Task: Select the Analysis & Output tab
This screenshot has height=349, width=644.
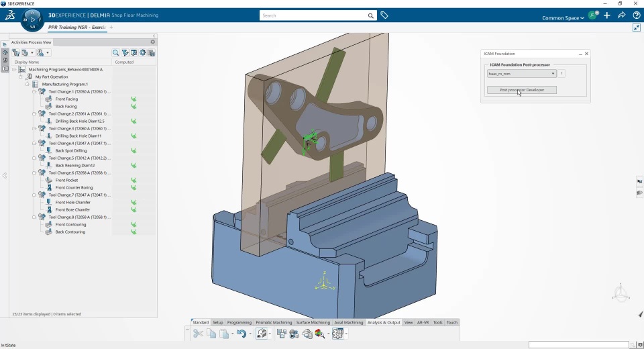Action: click(384, 322)
